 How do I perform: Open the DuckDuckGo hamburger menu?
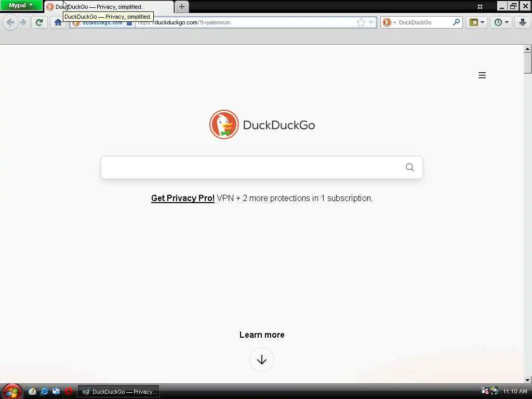click(x=482, y=75)
